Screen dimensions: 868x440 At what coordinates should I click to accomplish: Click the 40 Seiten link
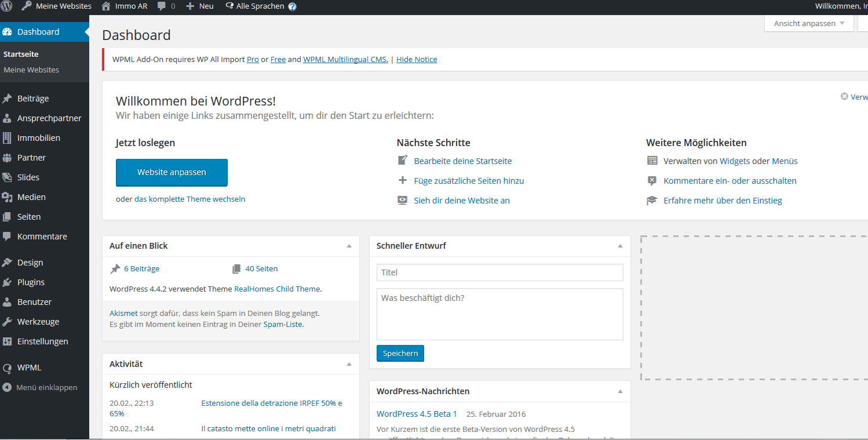coord(261,269)
